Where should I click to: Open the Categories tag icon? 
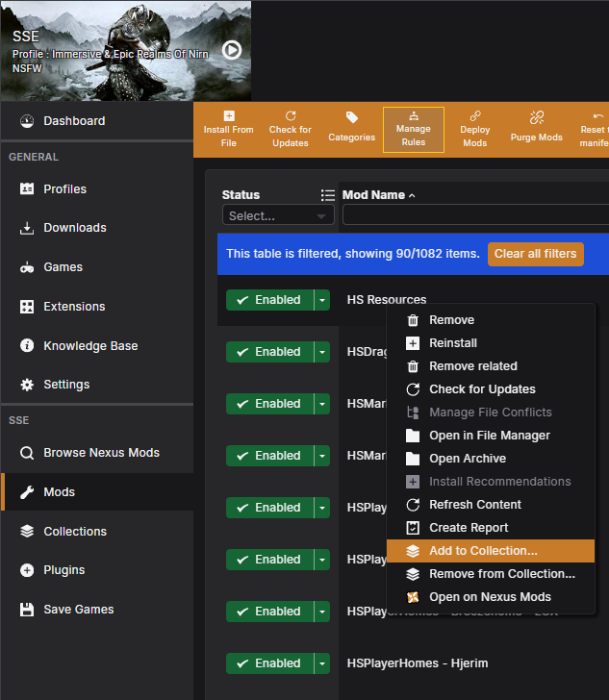[351, 117]
